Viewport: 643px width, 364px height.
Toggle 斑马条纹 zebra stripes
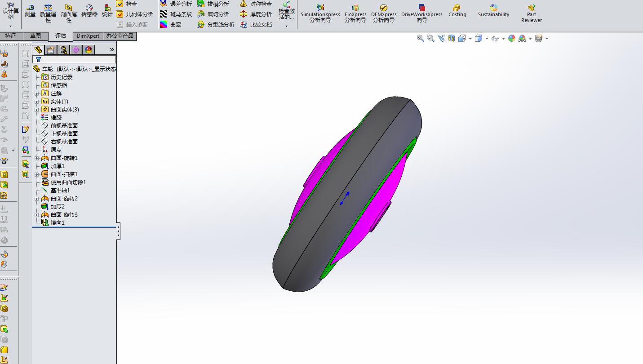[x=176, y=14]
